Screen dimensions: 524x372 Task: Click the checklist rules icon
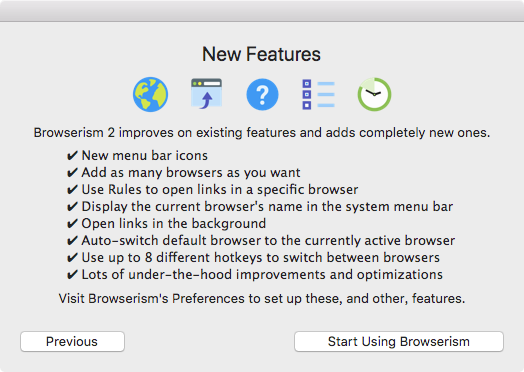point(318,94)
